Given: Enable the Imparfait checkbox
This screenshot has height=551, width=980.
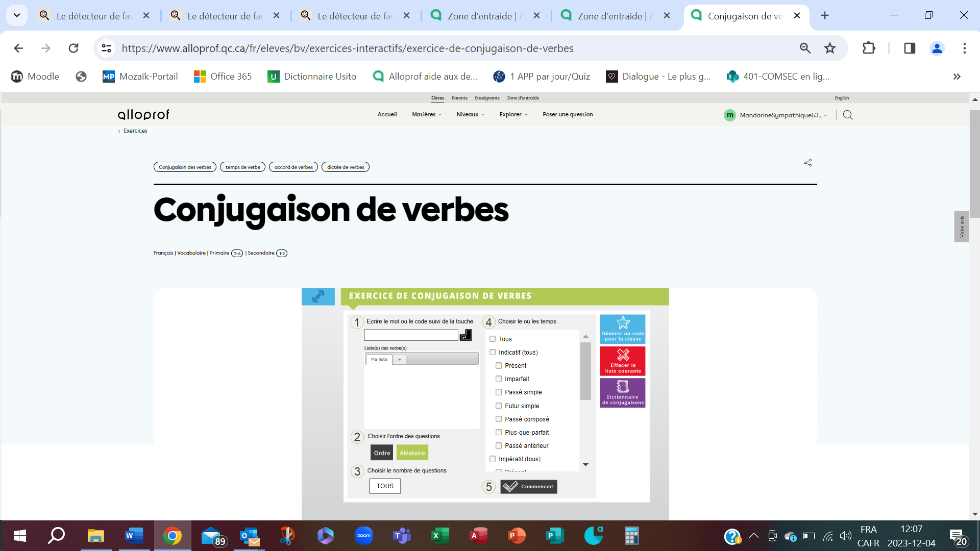Looking at the screenshot, I should click(x=499, y=379).
